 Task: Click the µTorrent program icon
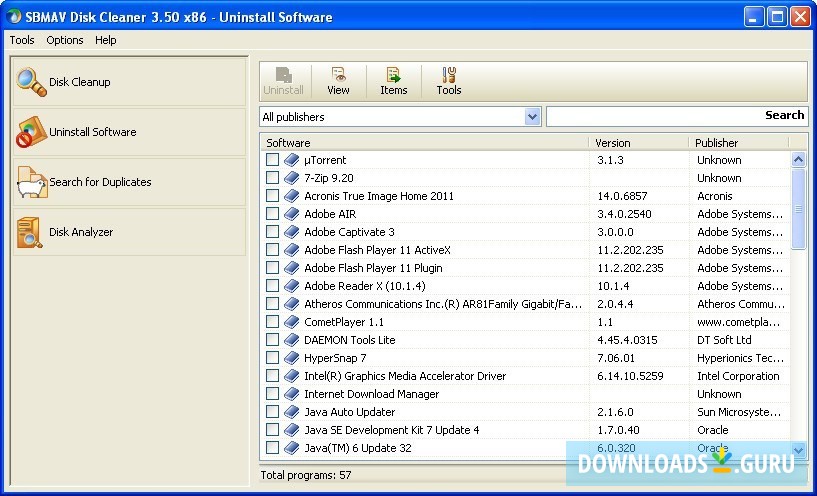coord(292,160)
